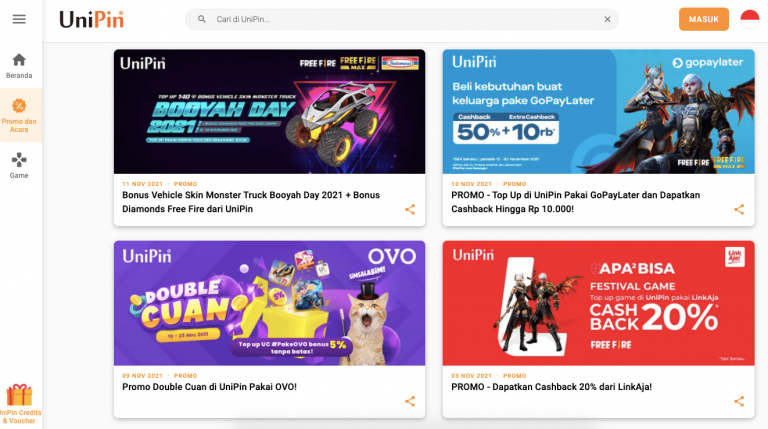
Task: Share the Double Cuan OVO promo
Action: click(x=410, y=402)
